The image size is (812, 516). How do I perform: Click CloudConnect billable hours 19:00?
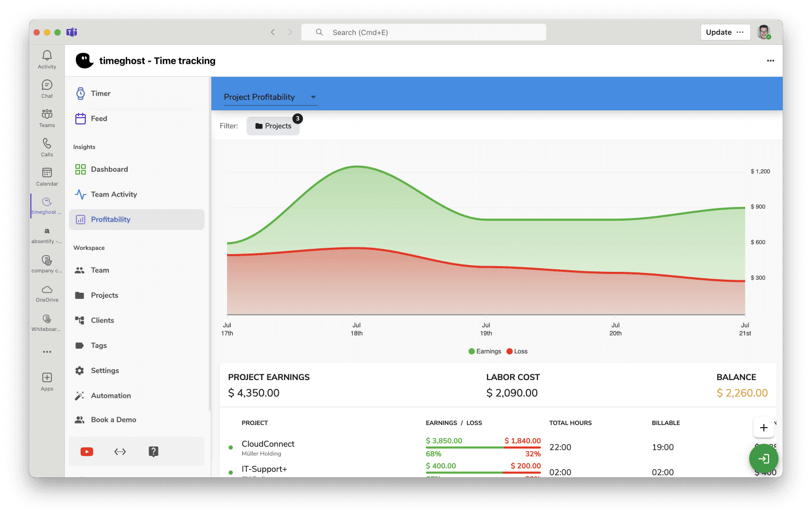pyautogui.click(x=663, y=448)
